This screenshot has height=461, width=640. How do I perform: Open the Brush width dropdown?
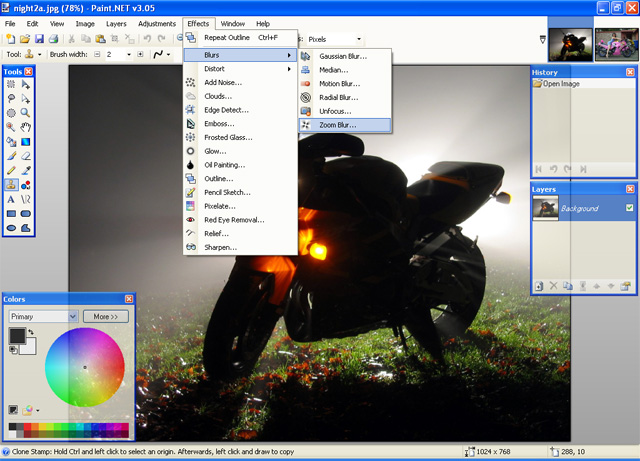point(129,54)
